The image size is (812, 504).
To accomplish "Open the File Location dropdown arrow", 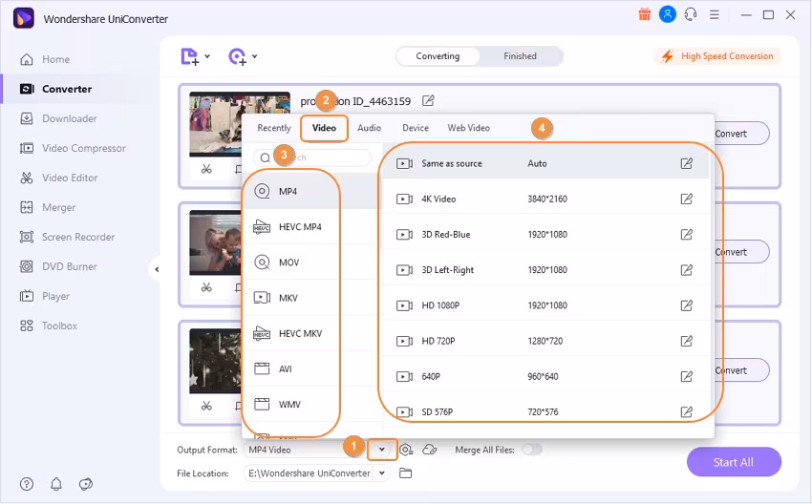I will coord(382,472).
